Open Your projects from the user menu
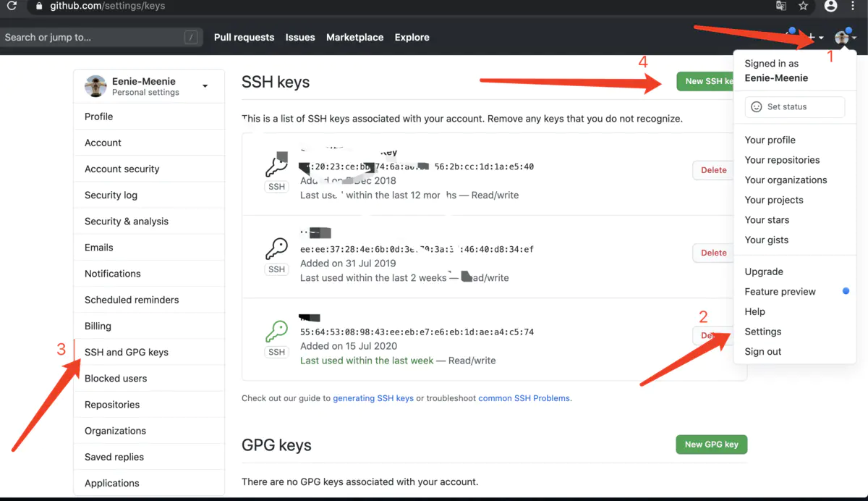This screenshot has width=868, height=501. tap(774, 200)
